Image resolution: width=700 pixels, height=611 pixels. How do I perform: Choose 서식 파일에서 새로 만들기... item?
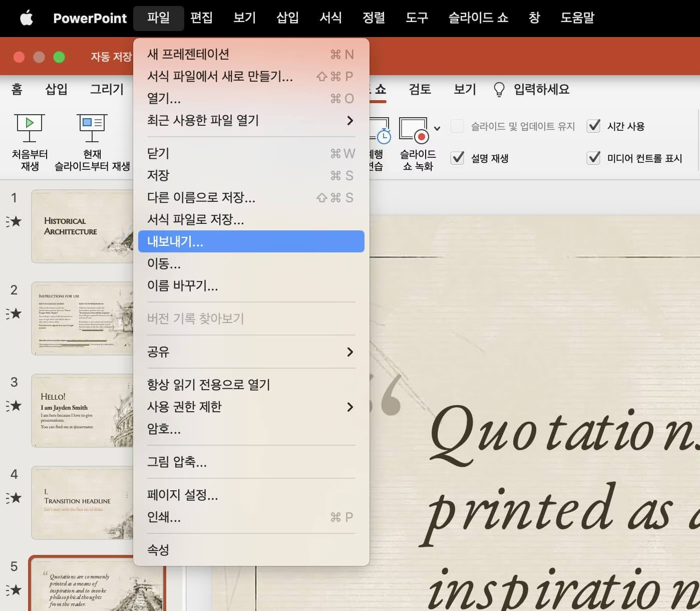click(251, 76)
